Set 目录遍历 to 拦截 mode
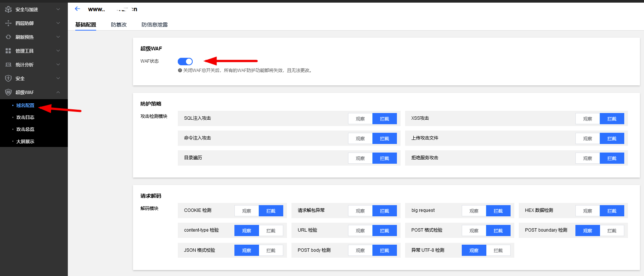 click(385, 158)
